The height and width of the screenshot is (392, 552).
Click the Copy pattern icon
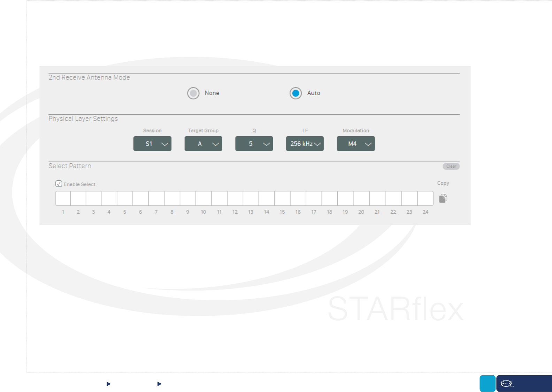443,198
